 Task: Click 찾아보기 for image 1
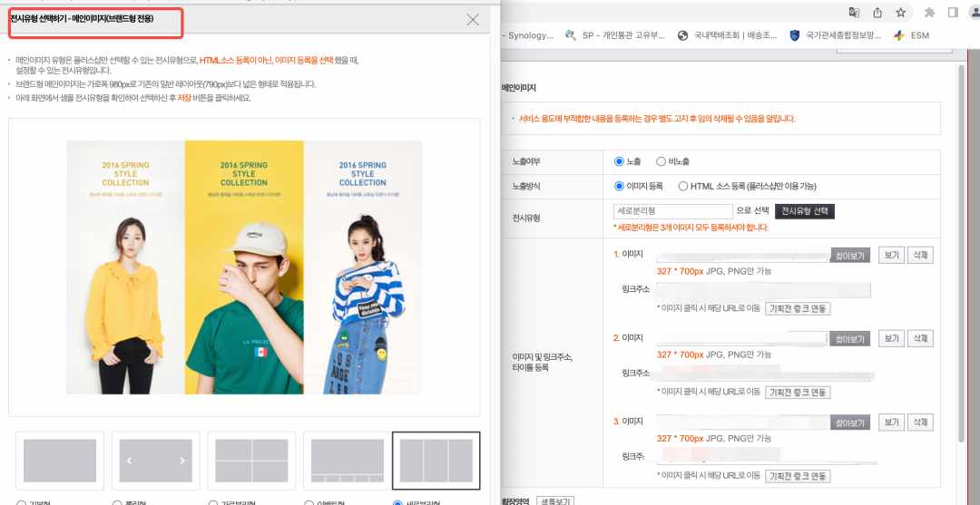click(850, 256)
